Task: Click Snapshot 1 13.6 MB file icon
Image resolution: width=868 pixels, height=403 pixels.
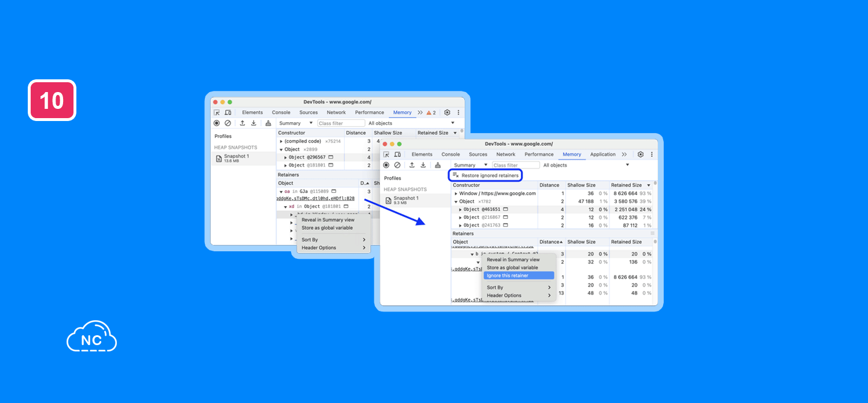Action: [x=218, y=158]
